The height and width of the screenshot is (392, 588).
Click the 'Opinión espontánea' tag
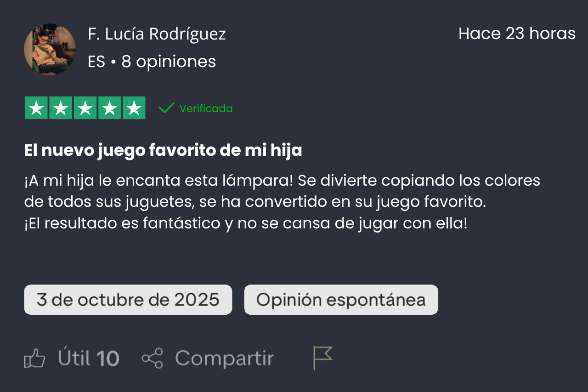tap(341, 300)
